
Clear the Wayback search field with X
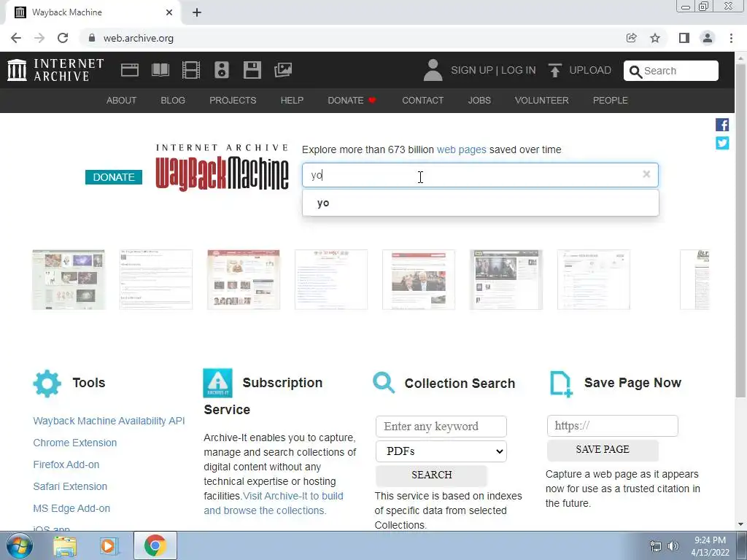(646, 174)
